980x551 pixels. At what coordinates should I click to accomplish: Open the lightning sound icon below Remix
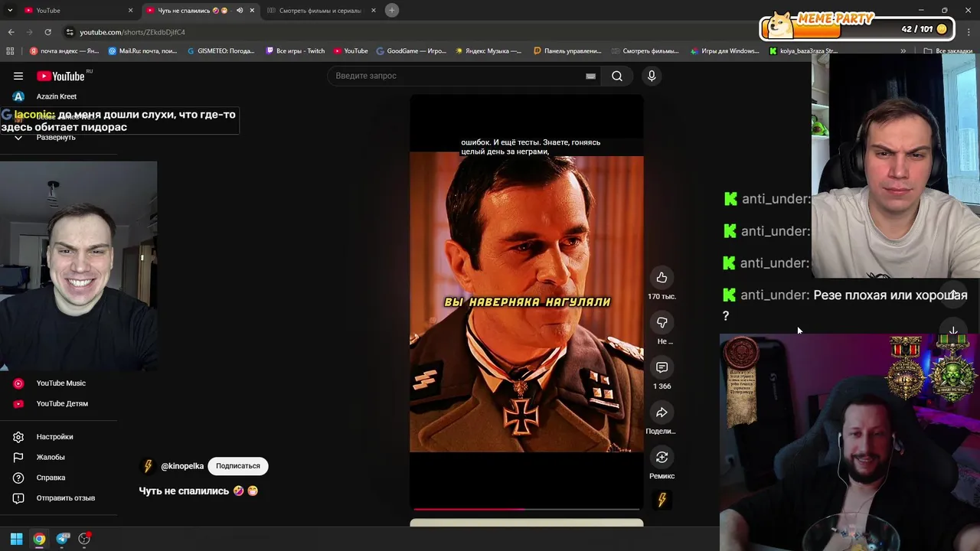click(661, 500)
